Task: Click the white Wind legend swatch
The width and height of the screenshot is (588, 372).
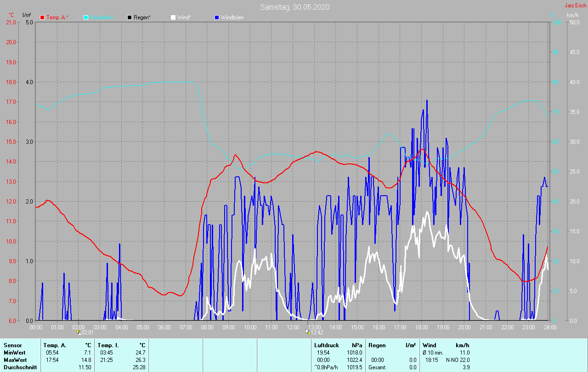Action: pos(173,17)
